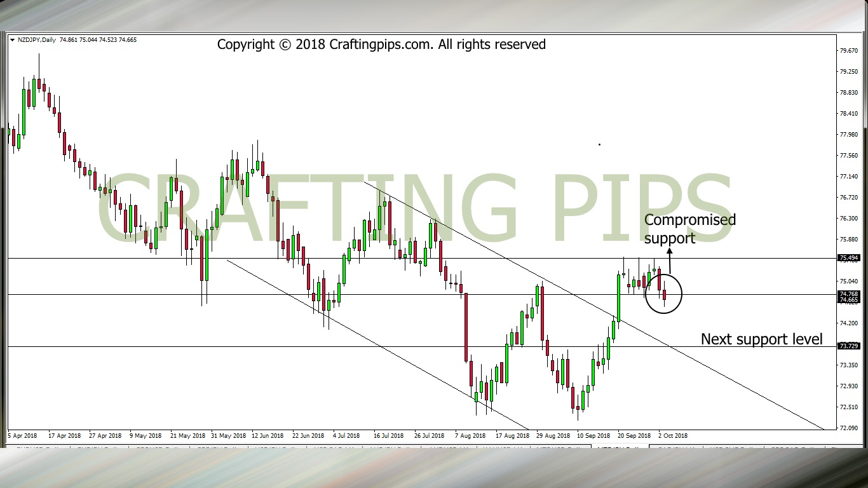Click the 2 Oct 2018 date label
Image resolution: width=868 pixels, height=488 pixels.
click(673, 436)
